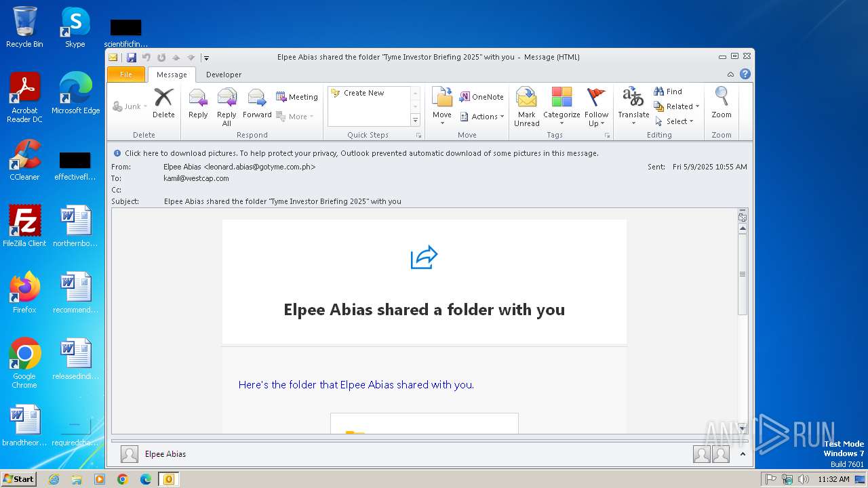Open the Select dropdown
The image size is (868, 488).
click(x=674, y=121)
